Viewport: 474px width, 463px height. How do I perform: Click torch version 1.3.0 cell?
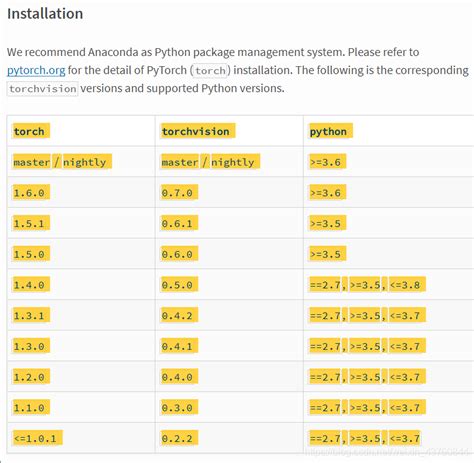31,346
